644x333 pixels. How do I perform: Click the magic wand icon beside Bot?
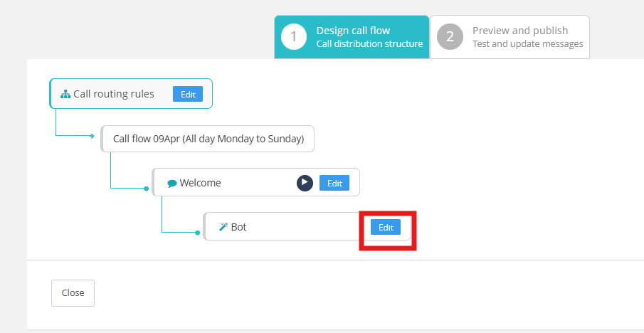tap(223, 227)
